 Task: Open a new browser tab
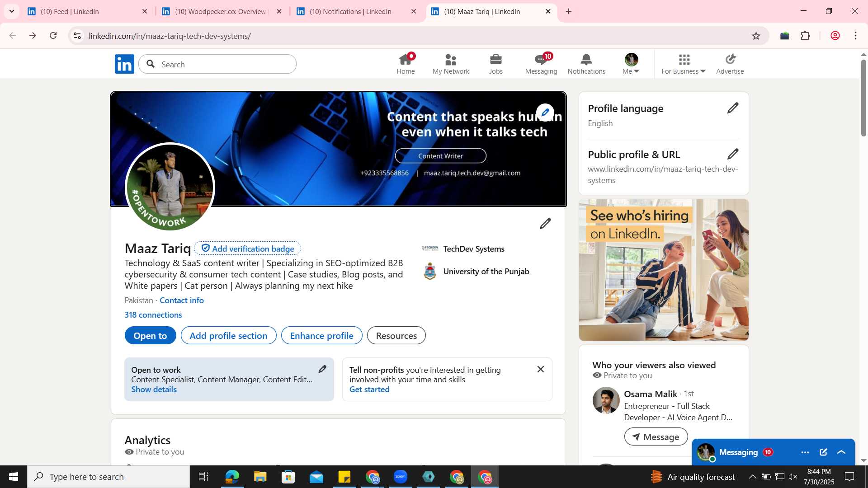coord(569,12)
